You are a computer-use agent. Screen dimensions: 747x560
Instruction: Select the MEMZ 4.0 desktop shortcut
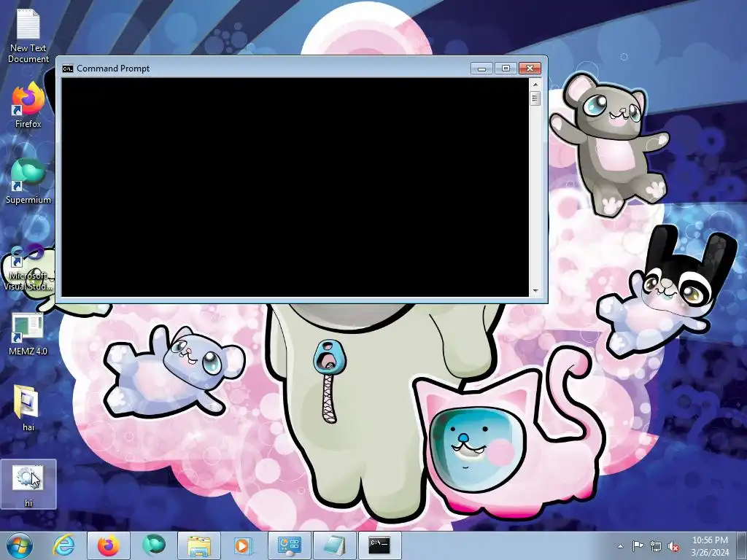click(x=28, y=335)
